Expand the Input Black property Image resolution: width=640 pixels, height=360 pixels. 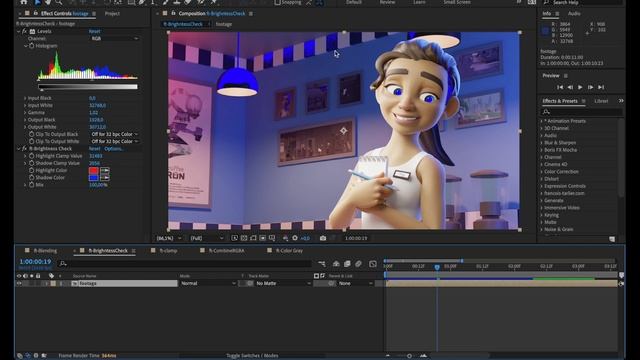25,98
